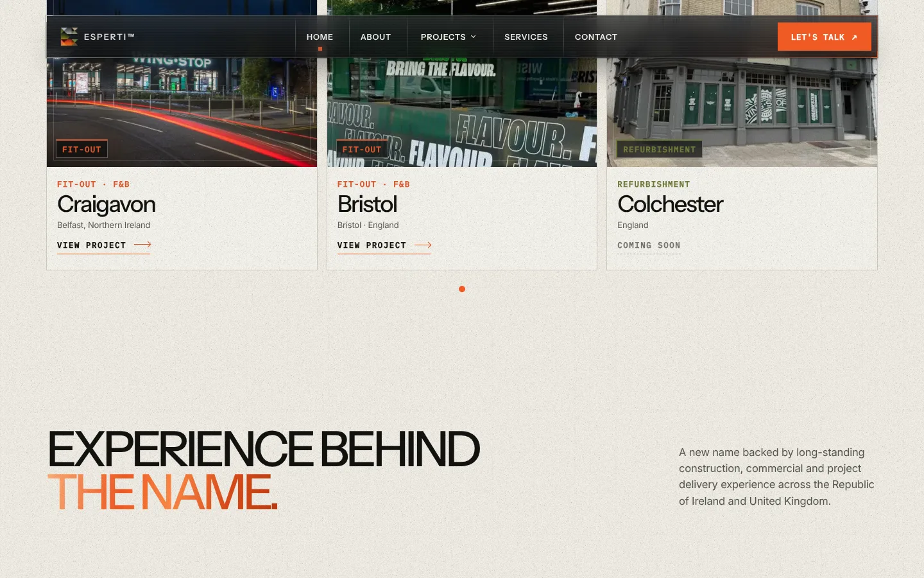This screenshot has width=924, height=578.
Task: Click the Craigavon project title
Action: (x=106, y=204)
